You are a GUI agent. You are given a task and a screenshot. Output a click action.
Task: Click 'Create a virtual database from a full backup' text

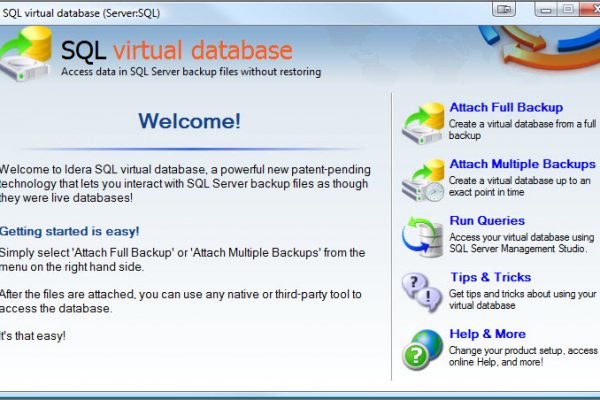coord(523,130)
